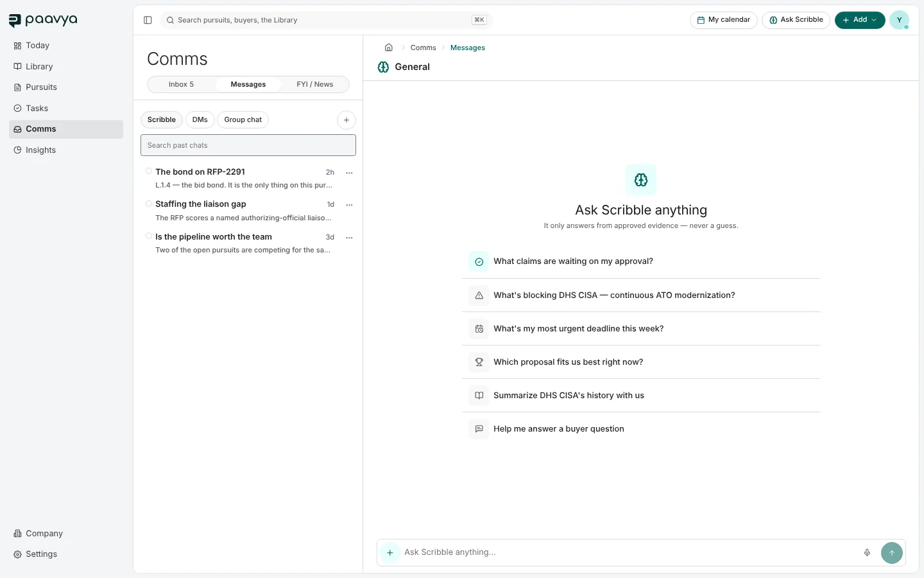Image resolution: width=924 pixels, height=578 pixels.
Task: Switch to the Inbox 5 tab
Action: tap(182, 85)
